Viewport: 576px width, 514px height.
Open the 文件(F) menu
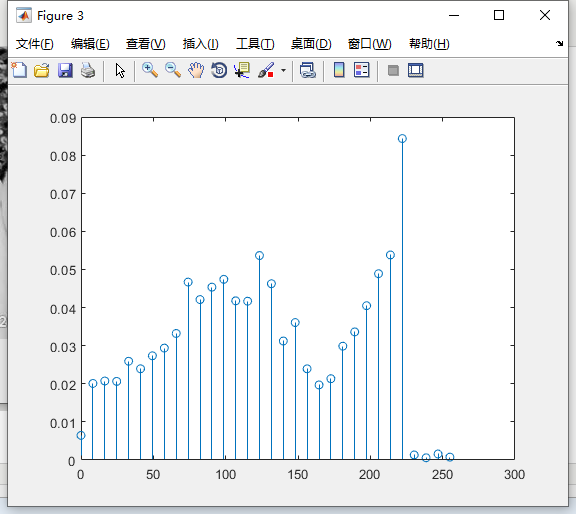[x=35, y=44]
